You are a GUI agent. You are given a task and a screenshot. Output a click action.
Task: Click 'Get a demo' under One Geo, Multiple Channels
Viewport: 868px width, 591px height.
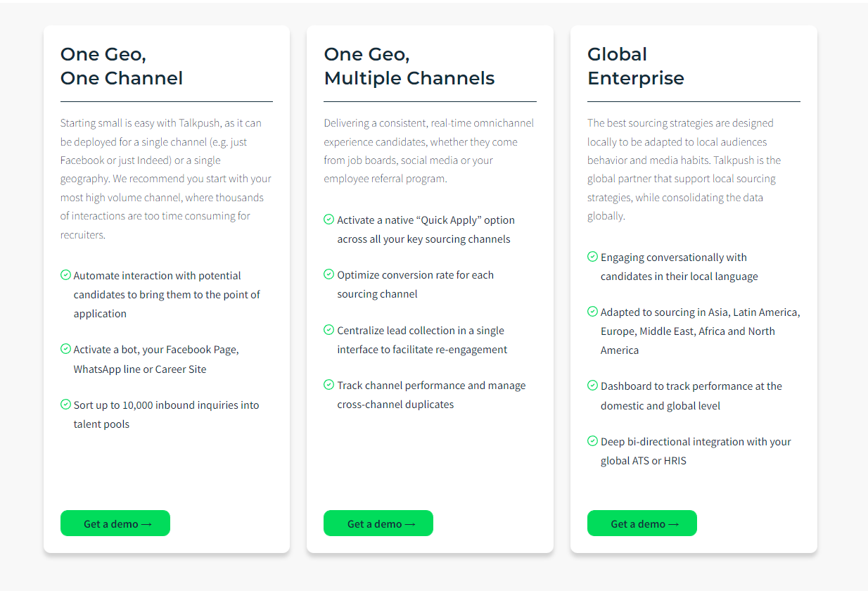(x=378, y=523)
